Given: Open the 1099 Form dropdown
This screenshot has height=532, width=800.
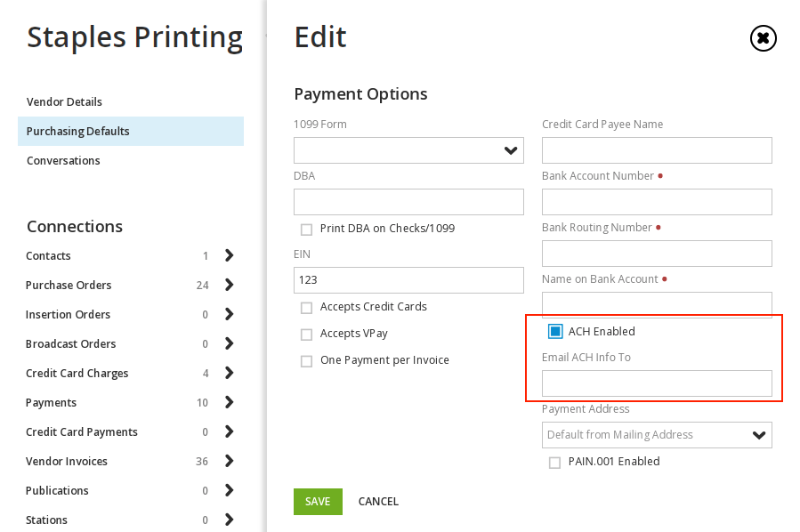Looking at the screenshot, I should [408, 150].
